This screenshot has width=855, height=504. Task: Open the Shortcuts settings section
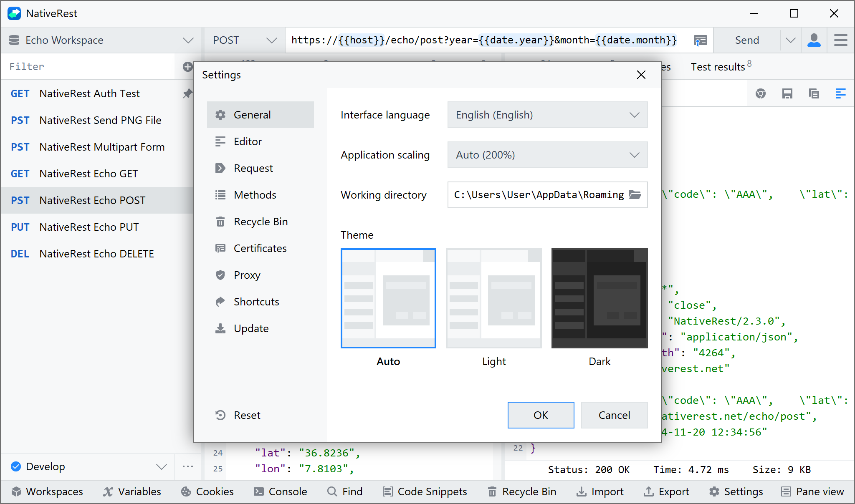click(x=256, y=302)
